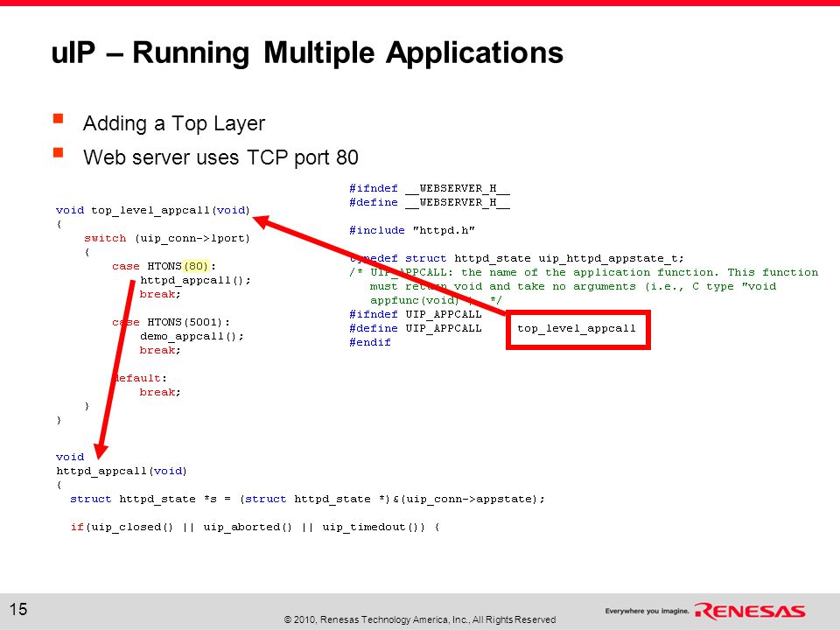The height and width of the screenshot is (630, 840).
Task: Click the line 'switch (uip_conn->lport)'
Action: tap(166, 238)
